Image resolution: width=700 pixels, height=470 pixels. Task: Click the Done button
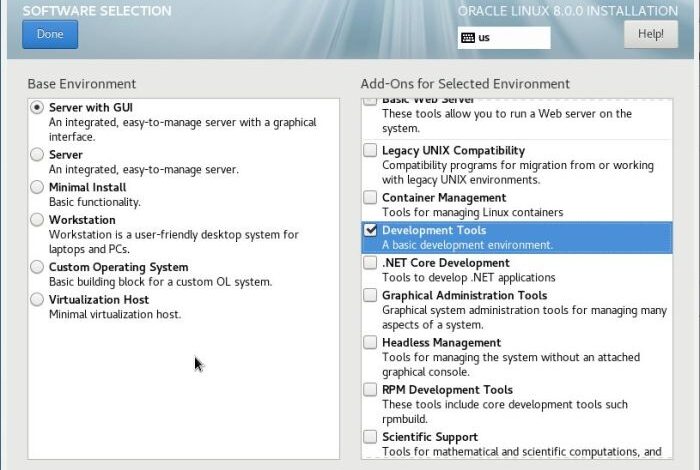click(x=50, y=34)
